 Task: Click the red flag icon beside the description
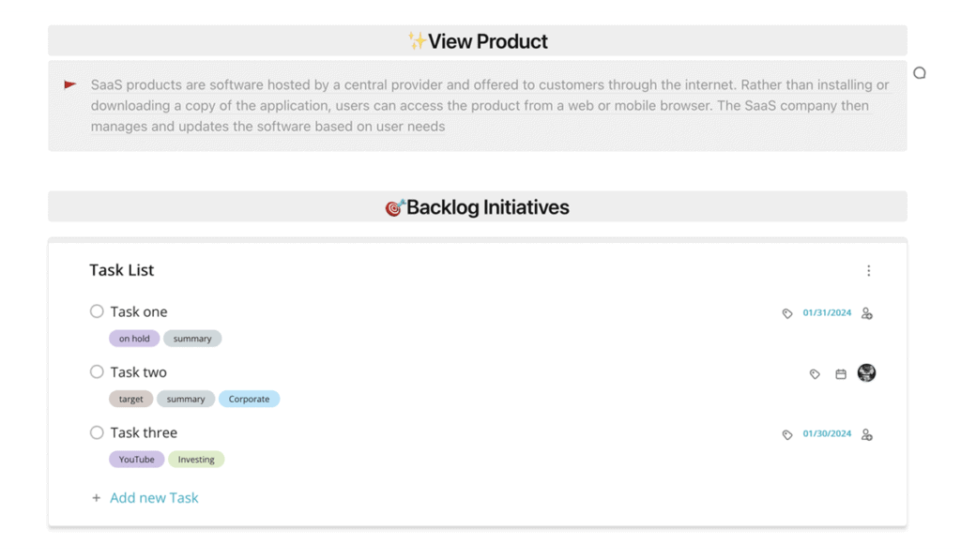(69, 83)
